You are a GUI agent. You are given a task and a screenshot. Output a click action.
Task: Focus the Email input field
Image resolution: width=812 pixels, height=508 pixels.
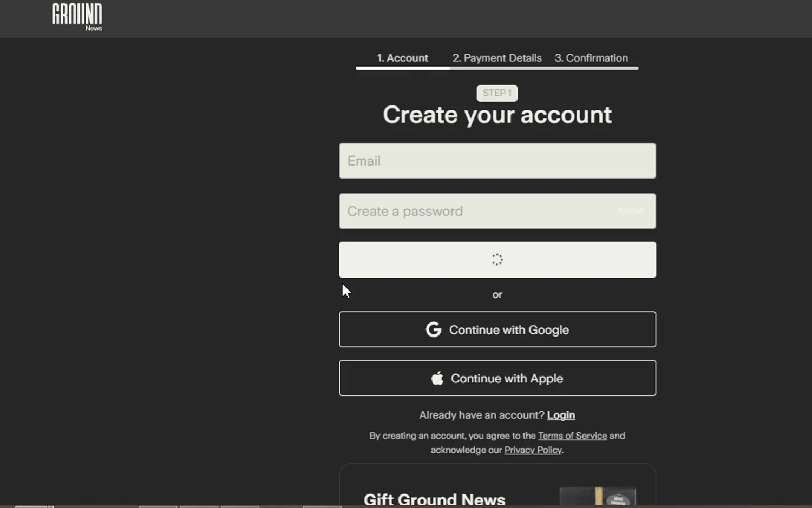tap(497, 161)
